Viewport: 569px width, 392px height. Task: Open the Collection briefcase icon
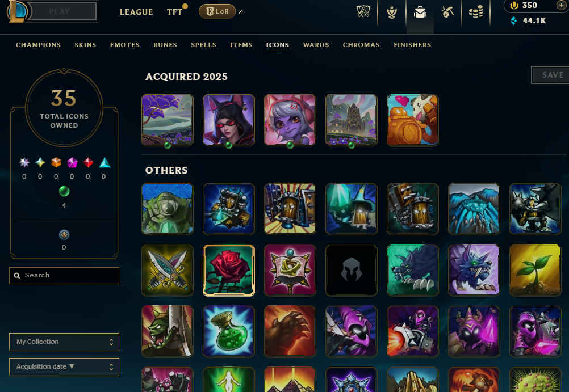(420, 12)
